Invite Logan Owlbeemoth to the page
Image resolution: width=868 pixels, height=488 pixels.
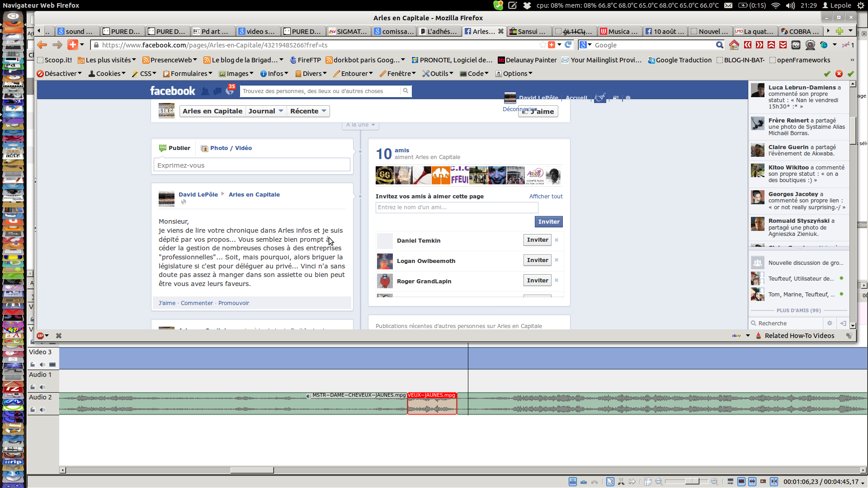coord(537,260)
